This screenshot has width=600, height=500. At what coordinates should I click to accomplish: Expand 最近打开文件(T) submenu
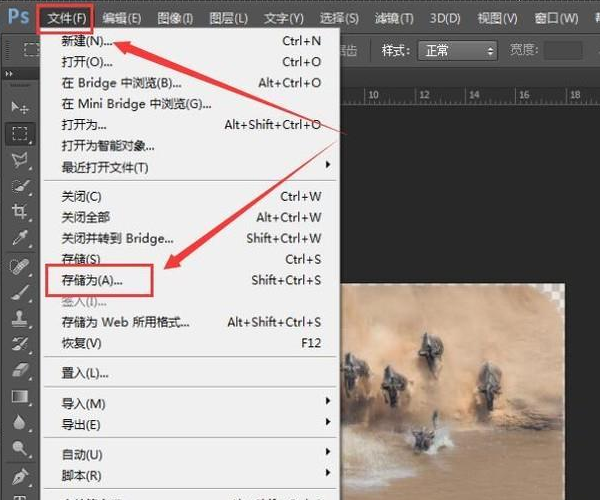click(191, 167)
